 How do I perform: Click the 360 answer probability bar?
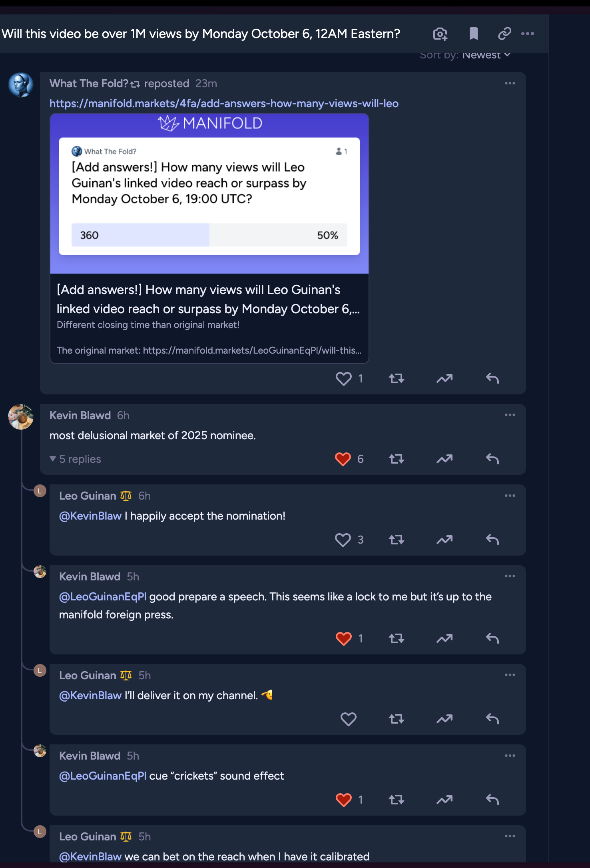pyautogui.click(x=209, y=235)
